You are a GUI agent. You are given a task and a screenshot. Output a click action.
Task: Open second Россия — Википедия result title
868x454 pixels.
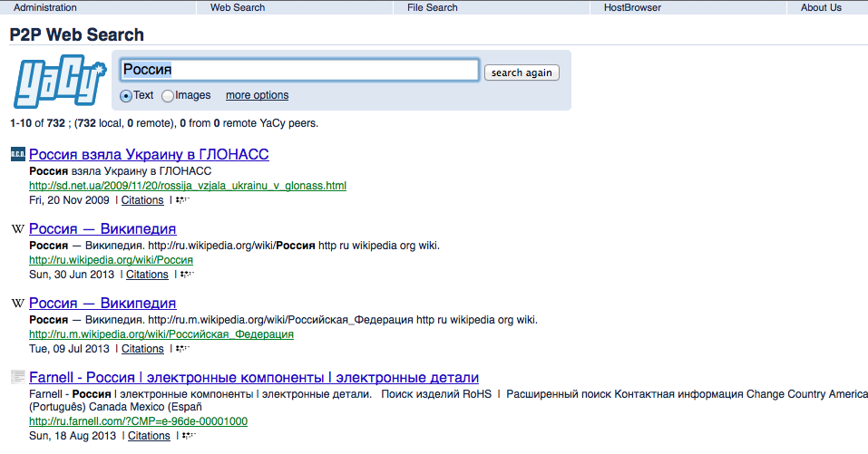coord(102,303)
